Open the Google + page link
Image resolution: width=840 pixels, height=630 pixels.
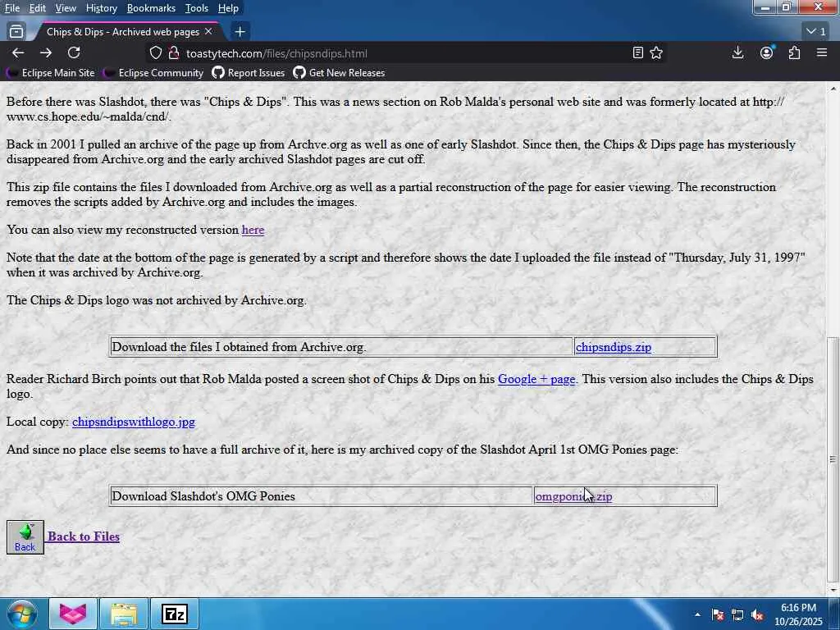pos(536,379)
